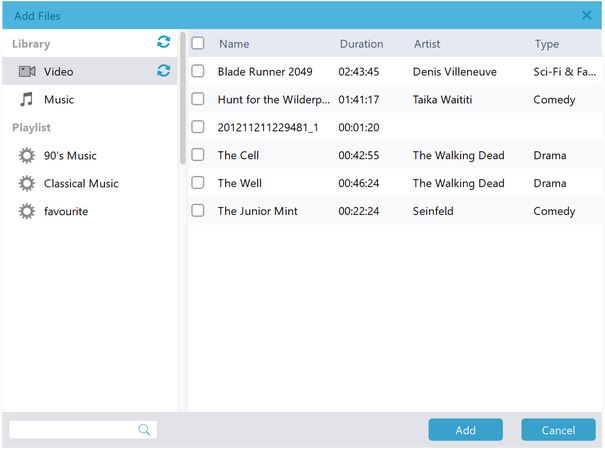605x451 pixels.
Task: Sort by the Duration column header
Action: [361, 44]
